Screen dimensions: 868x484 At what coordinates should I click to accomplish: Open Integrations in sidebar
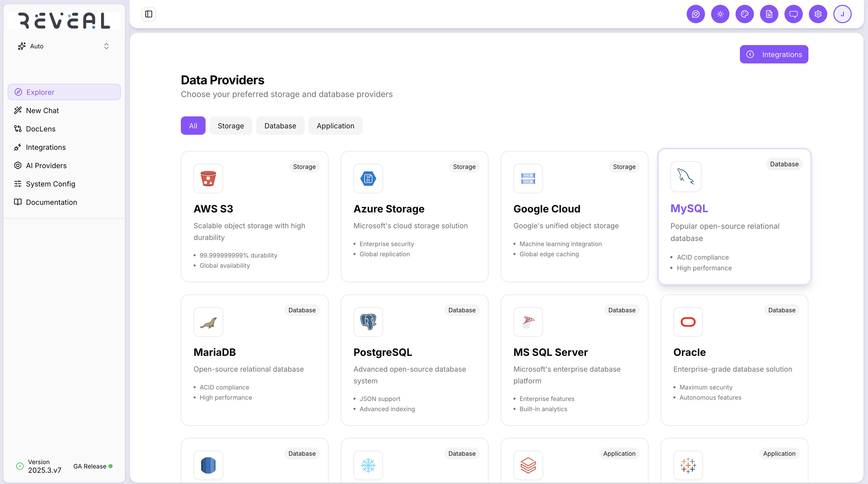tap(64, 147)
